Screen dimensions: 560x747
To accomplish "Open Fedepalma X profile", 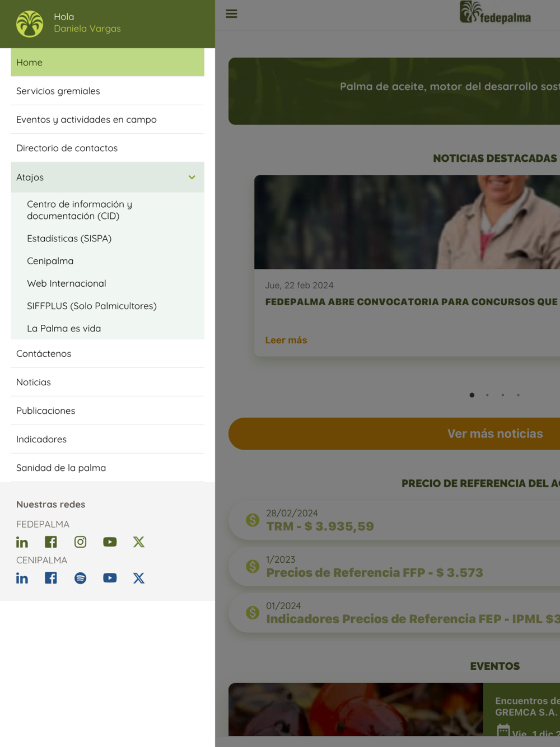I will (139, 542).
